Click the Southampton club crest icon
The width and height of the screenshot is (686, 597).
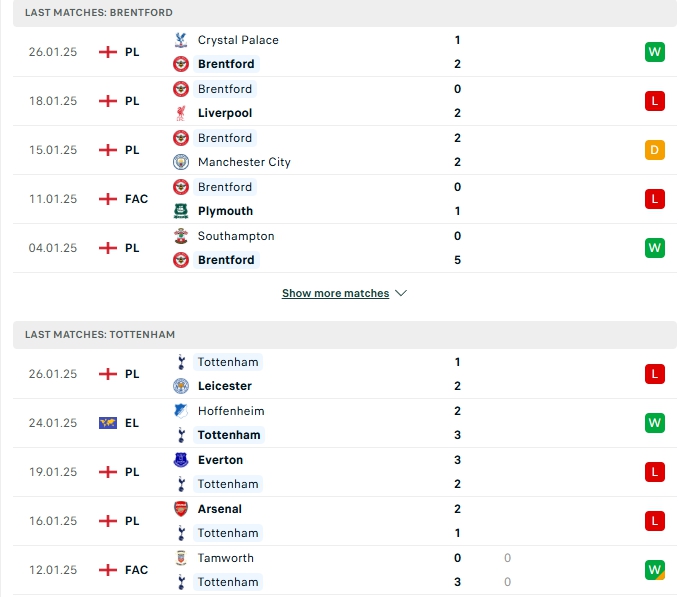(181, 236)
